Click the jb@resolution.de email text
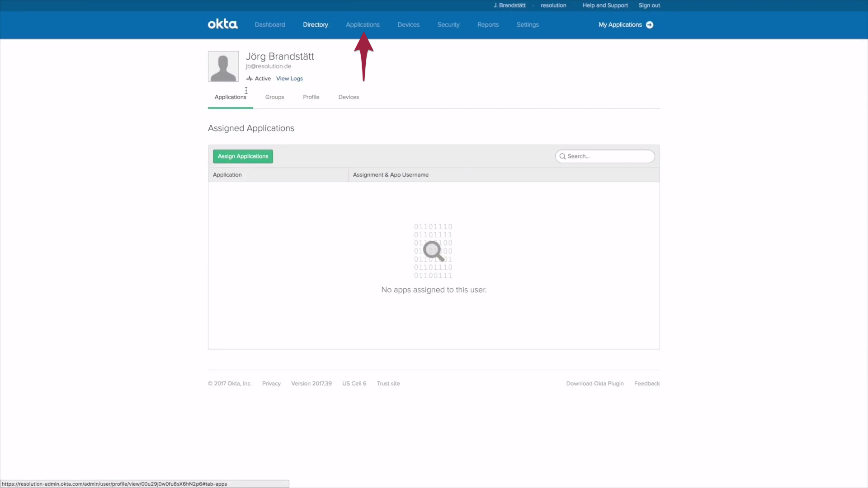The image size is (868, 488). point(269,66)
